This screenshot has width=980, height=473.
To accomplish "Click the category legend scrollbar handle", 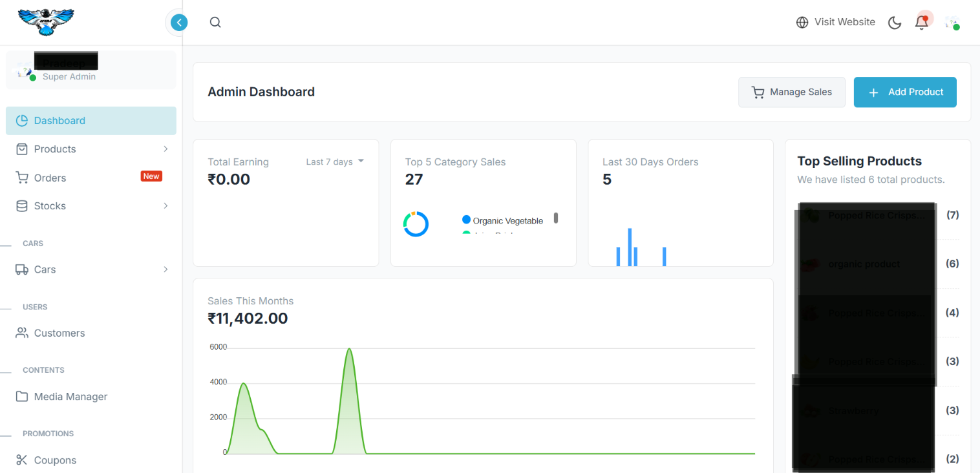I will (556, 218).
